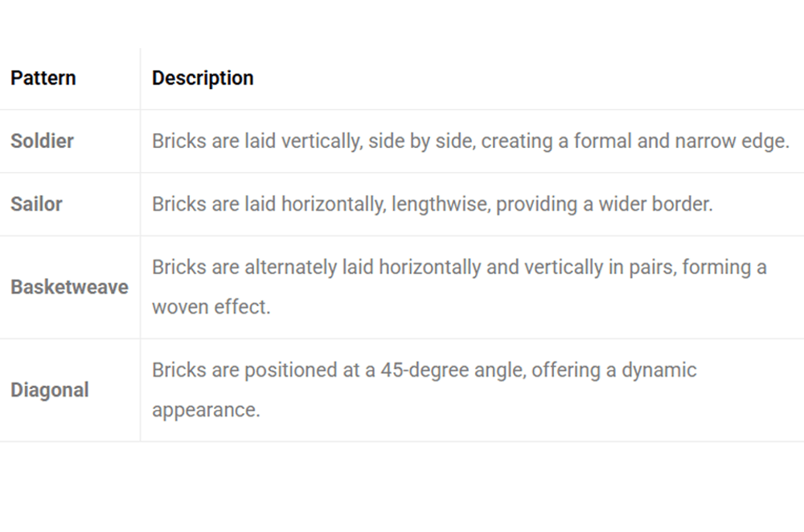Click "woven effect" in the Basketweave row
Image resolution: width=804 pixels, height=532 pixels.
tap(211, 307)
